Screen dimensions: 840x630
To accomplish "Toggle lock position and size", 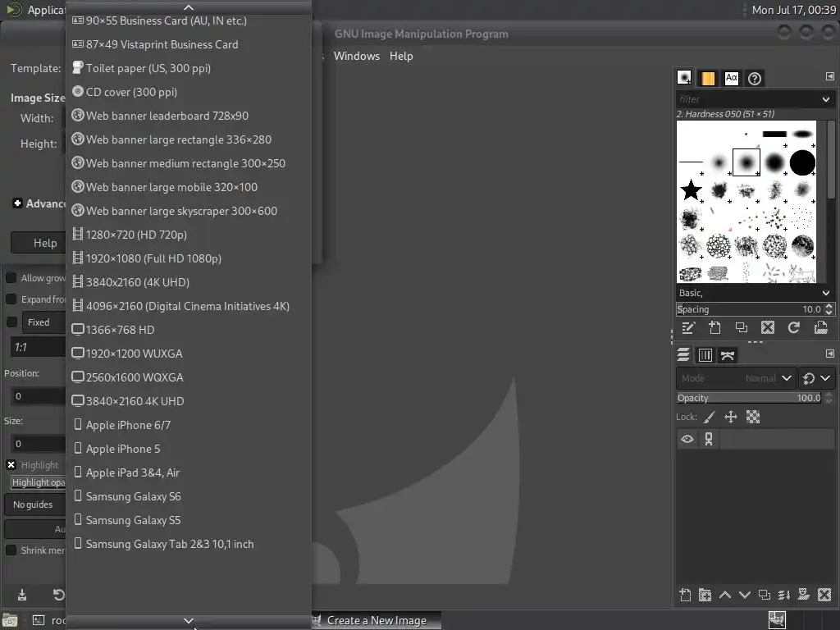I will point(730,417).
